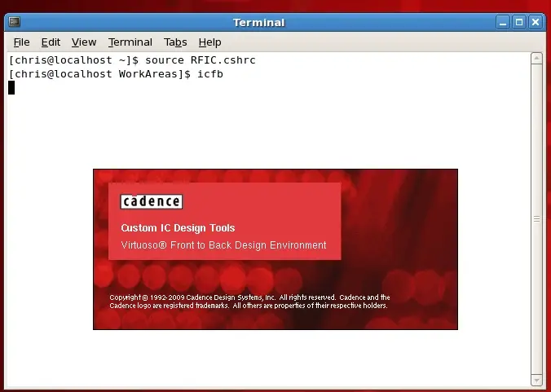Screen dimensions: 551x392
Task: Click the terminal icon in title bar
Action: click(15, 22)
